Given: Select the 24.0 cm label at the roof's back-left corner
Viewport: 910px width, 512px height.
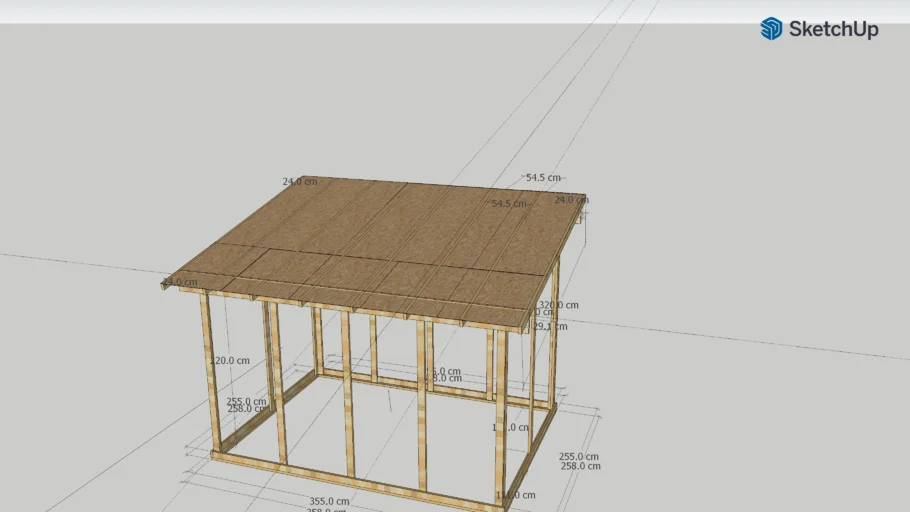Looking at the screenshot, I should pos(299,182).
